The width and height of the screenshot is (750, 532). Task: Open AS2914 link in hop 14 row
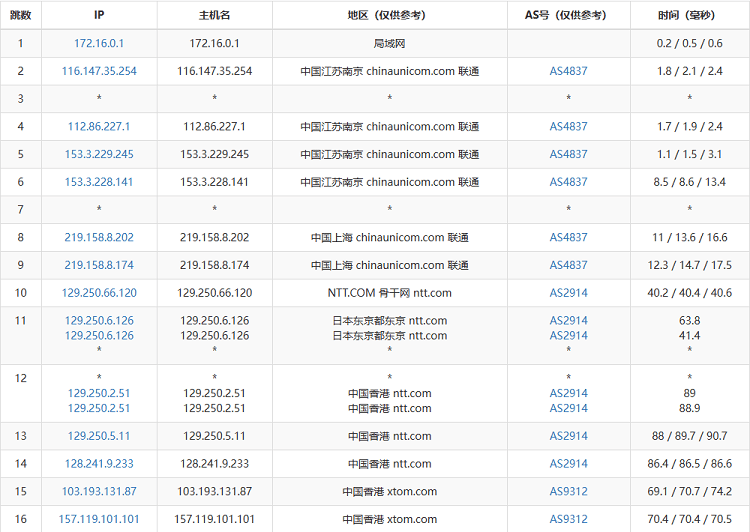tap(568, 464)
